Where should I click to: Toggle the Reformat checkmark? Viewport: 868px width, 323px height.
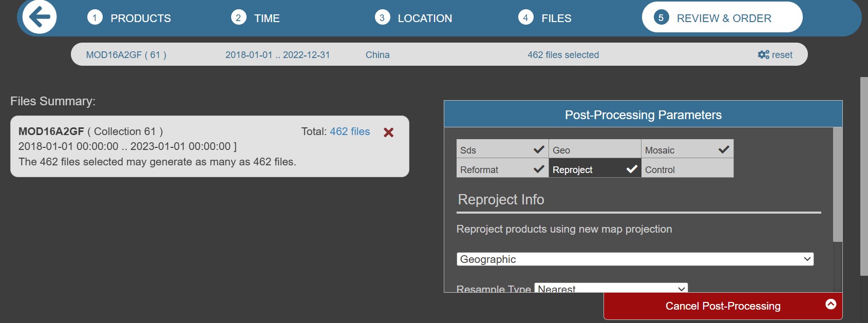[539, 169]
